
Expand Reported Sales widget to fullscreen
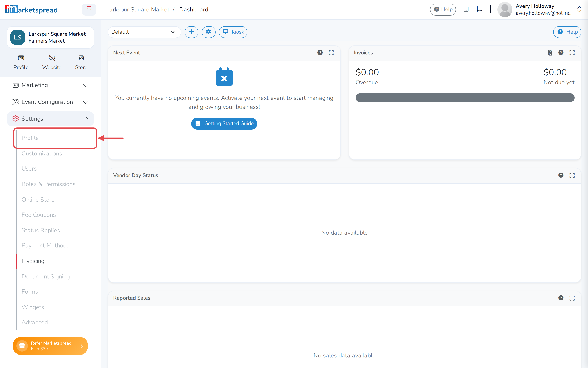point(572,298)
